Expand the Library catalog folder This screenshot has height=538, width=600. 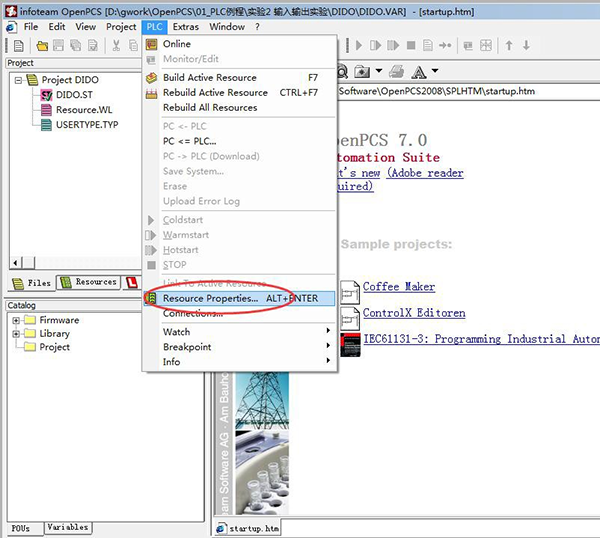(x=16, y=334)
